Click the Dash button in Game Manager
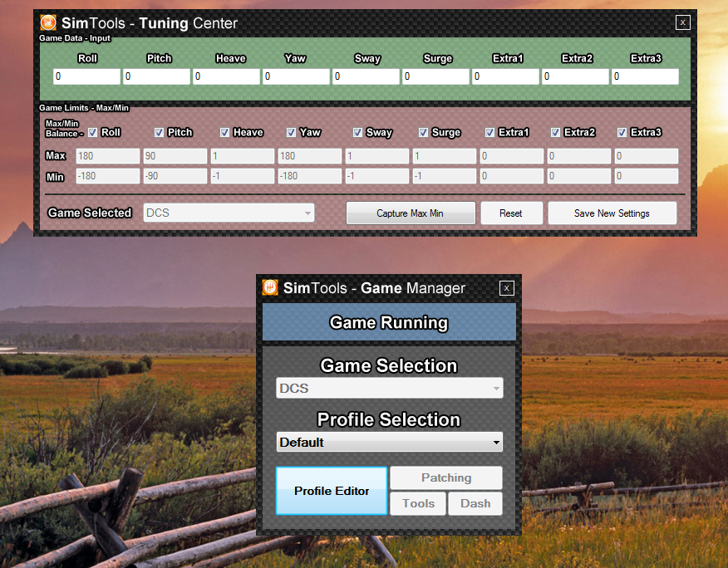728x568 pixels. pyautogui.click(x=475, y=503)
